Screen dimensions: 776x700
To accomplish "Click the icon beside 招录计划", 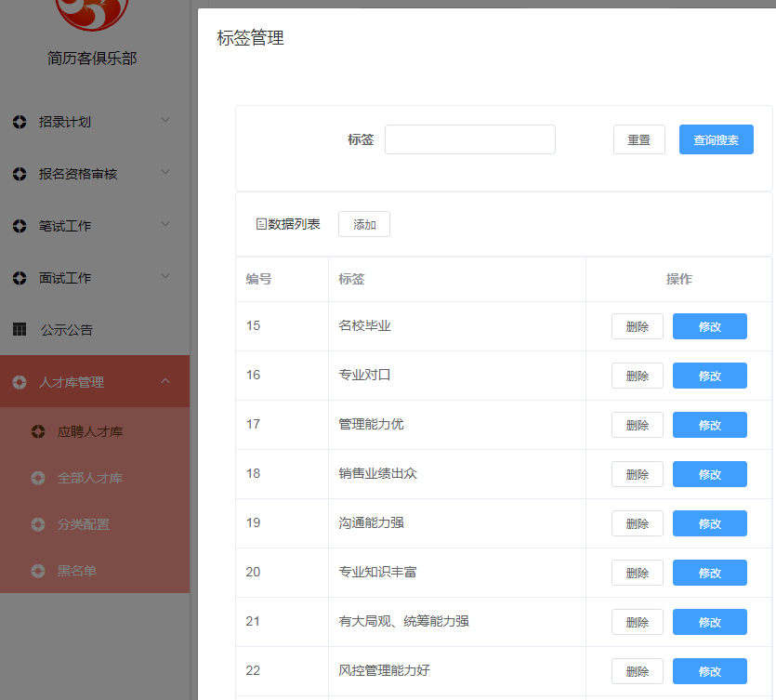I will tap(20, 122).
